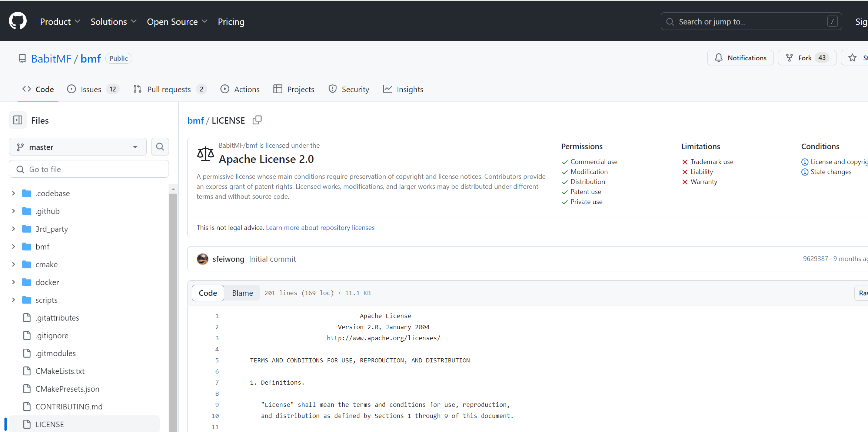Expand the Product menu
This screenshot has height=432, width=868.
coord(60,22)
